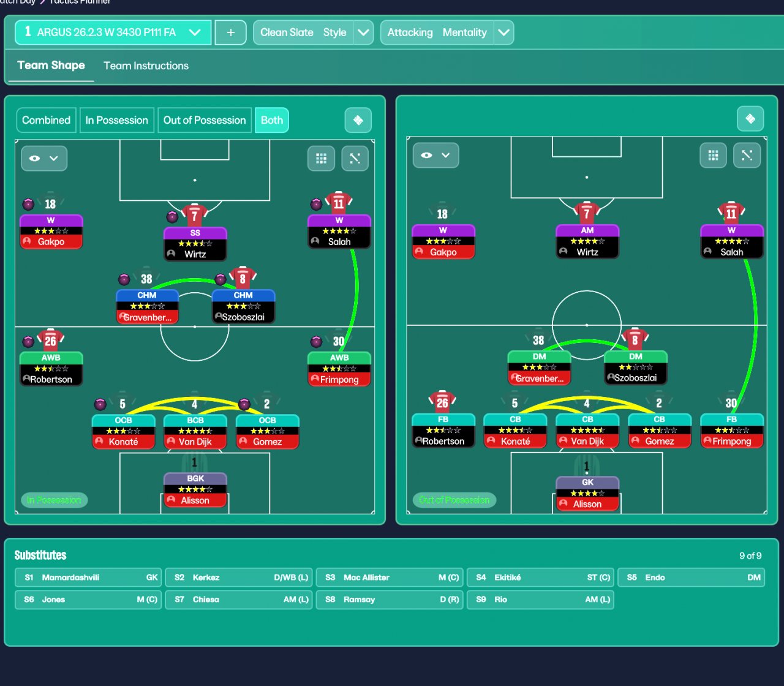The image size is (784, 686).
Task: Select Szoboszlai's number 8 shirt above the CHM card
Action: tap(243, 278)
